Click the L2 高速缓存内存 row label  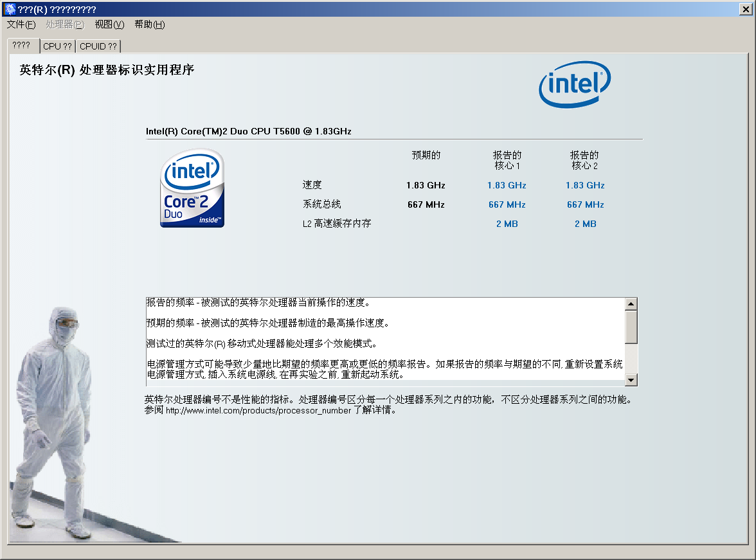point(337,223)
